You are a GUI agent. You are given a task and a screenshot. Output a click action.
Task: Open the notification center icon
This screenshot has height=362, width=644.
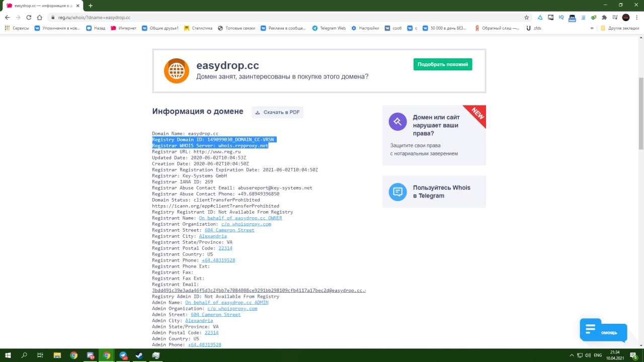pos(634,355)
